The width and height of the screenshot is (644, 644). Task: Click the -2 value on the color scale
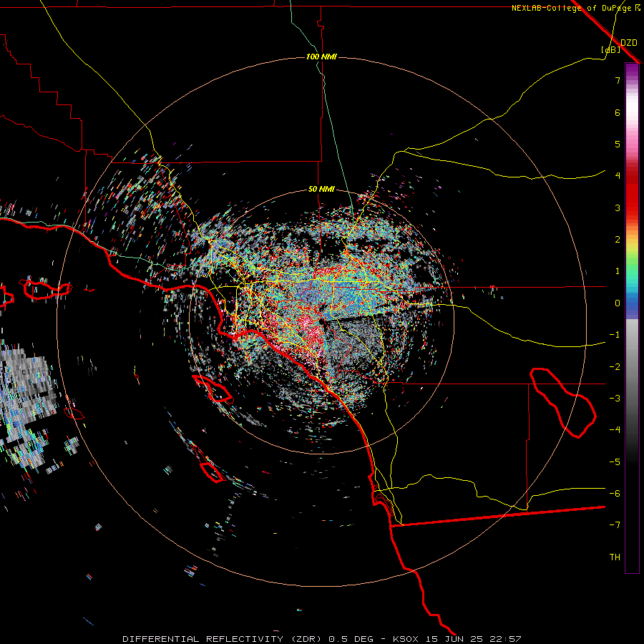[615, 367]
